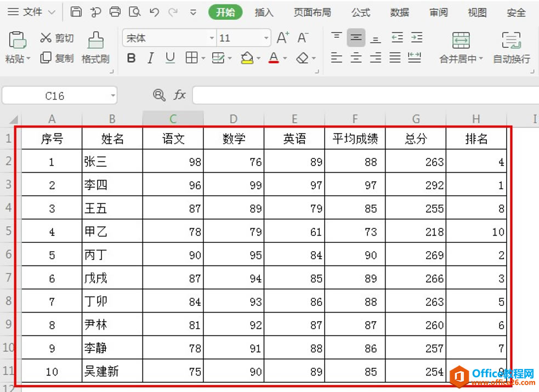Click the red font color A
Screen dimensions: 539x392
tap(274, 58)
